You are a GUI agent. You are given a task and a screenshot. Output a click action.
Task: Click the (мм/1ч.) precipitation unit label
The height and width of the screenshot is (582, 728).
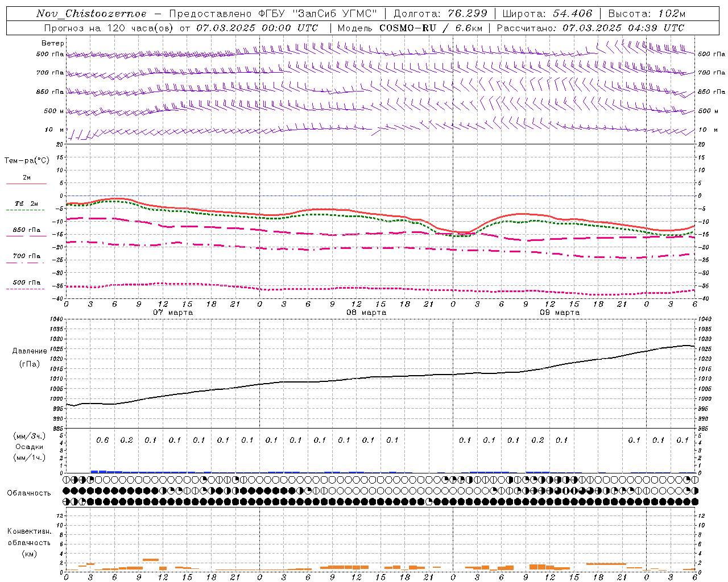click(30, 458)
